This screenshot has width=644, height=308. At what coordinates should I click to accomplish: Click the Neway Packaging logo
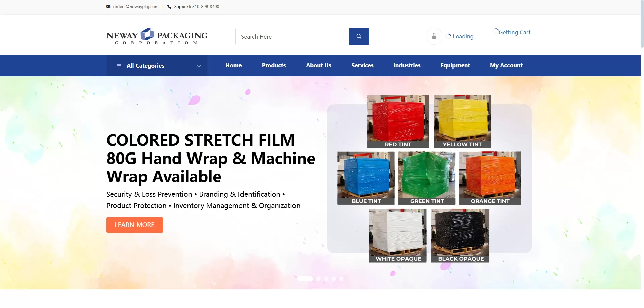click(157, 37)
